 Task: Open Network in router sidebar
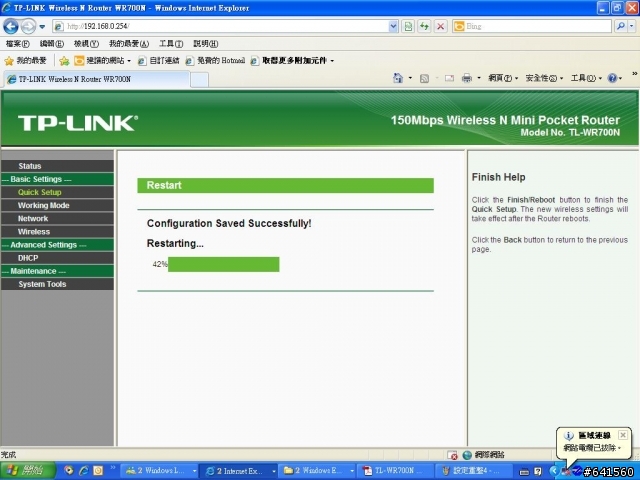click(57, 218)
